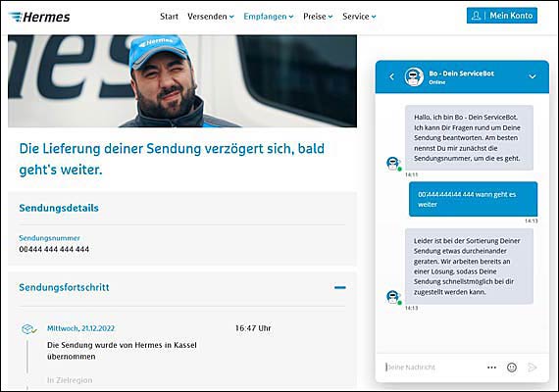Open the Preise dropdown menu
This screenshot has width=559, height=392.
pyautogui.click(x=318, y=17)
